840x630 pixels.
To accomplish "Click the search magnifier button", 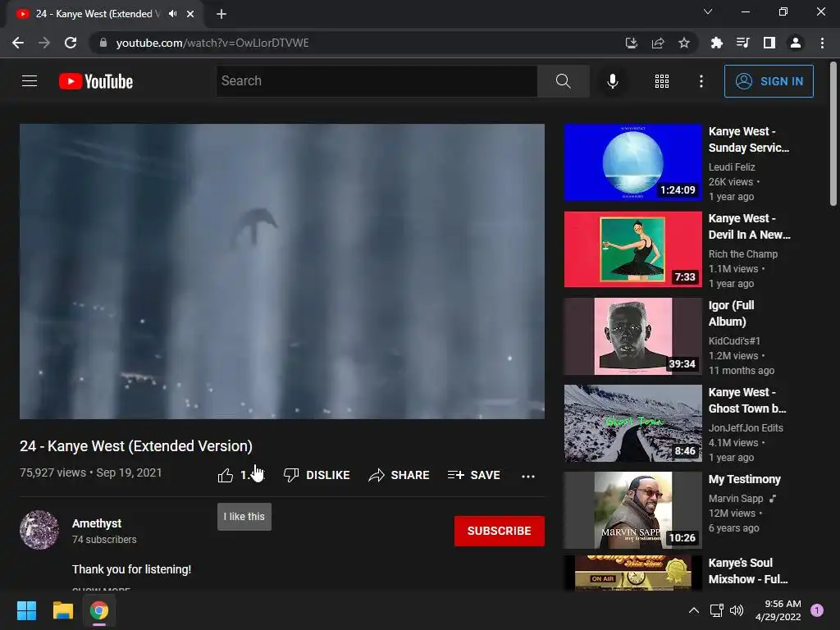I will click(563, 81).
